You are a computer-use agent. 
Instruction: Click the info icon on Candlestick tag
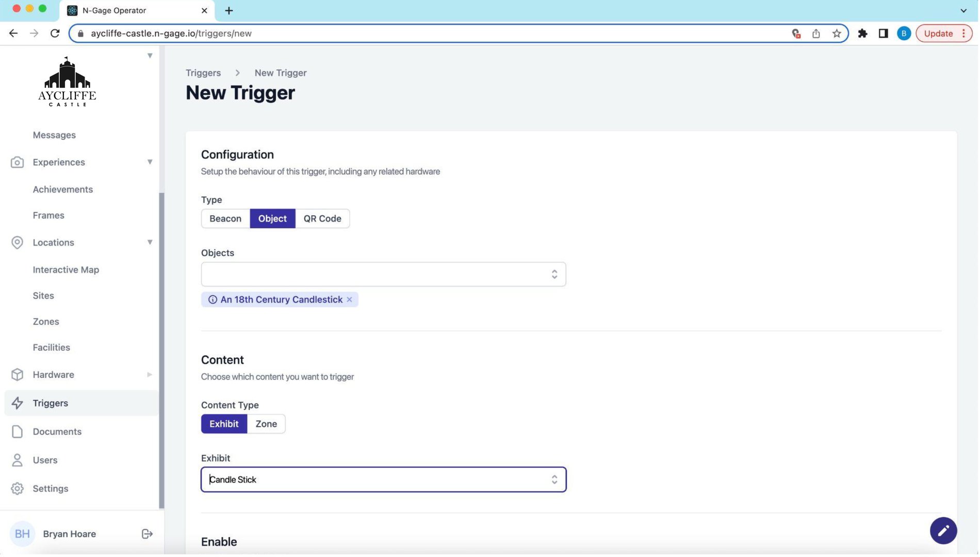tap(213, 300)
